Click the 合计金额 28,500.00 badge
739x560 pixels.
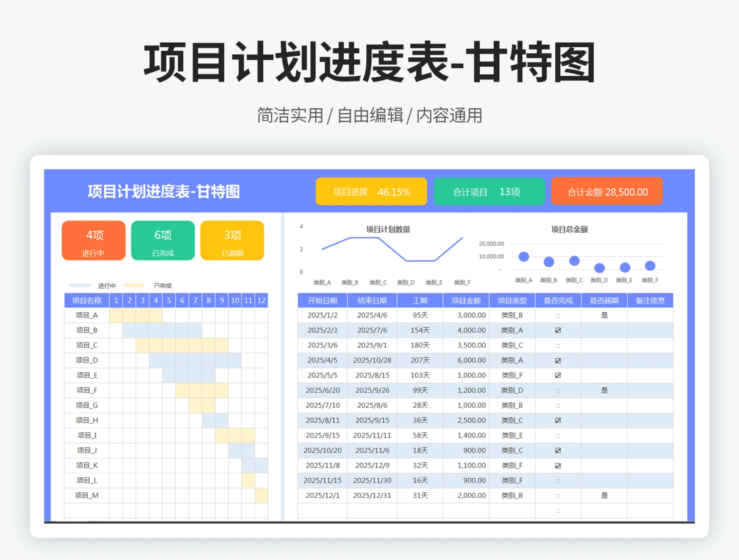[607, 191]
